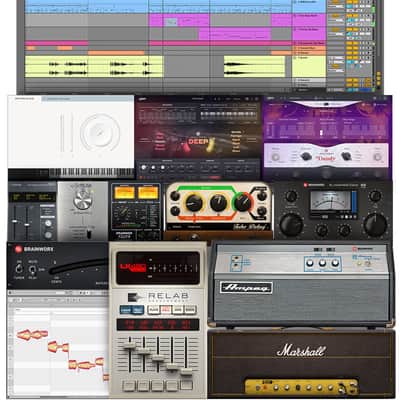400x400 pixels.
Task: Click the large bottom-left knob on Brainworx compressor
Action: click(291, 225)
